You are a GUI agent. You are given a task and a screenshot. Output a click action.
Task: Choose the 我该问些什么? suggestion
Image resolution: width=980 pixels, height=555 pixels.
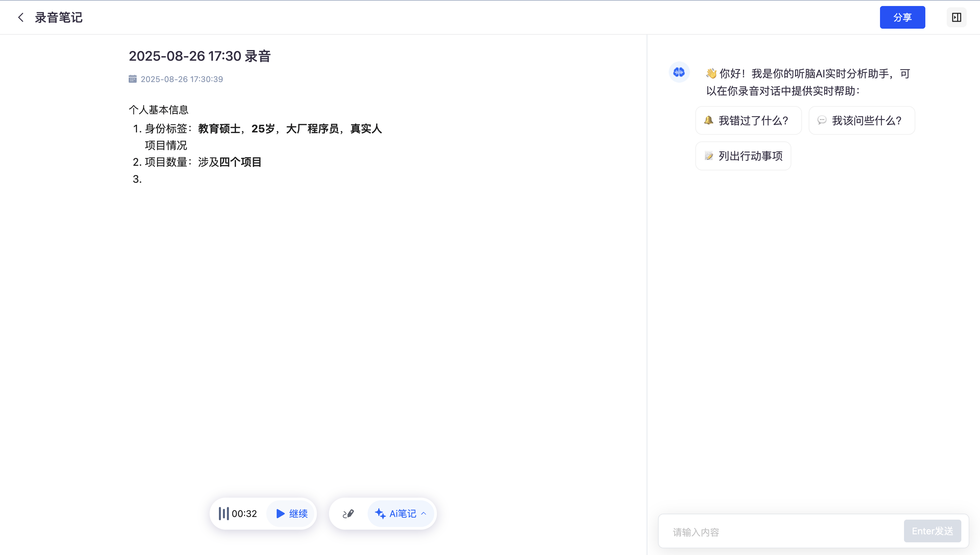(x=862, y=121)
